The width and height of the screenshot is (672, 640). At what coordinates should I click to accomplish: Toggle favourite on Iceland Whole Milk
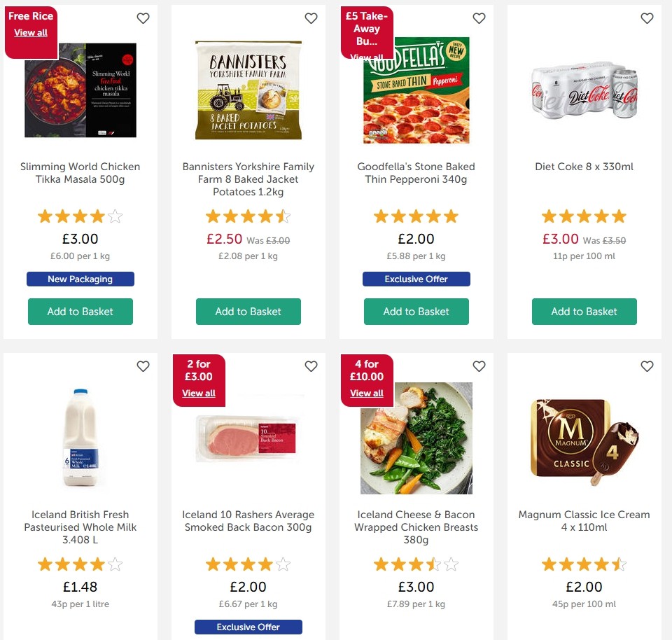click(x=143, y=366)
